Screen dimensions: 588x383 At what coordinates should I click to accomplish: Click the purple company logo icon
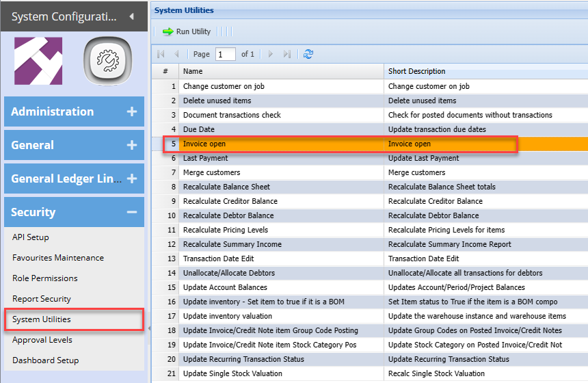click(38, 62)
